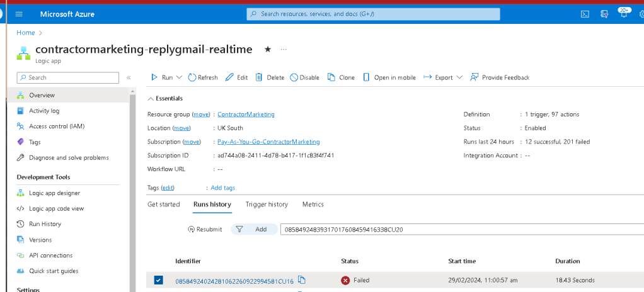
Task: Copy the run identifier with copy icon
Action: coord(302,279)
